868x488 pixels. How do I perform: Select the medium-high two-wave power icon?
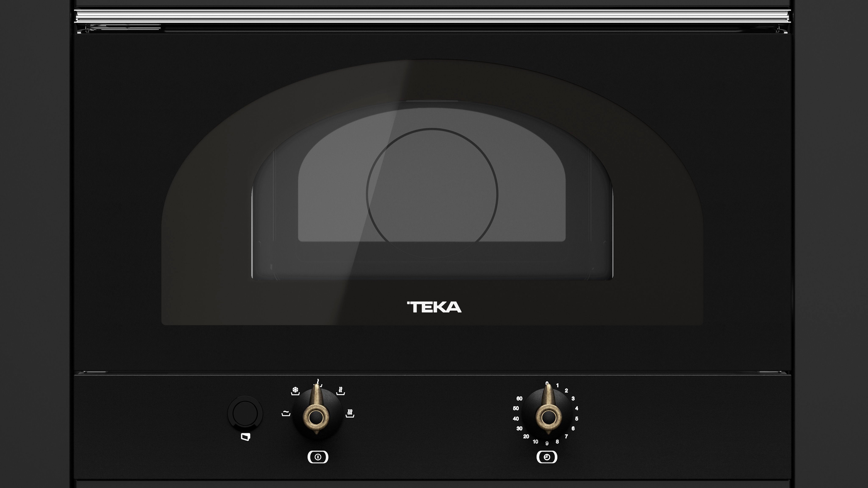pos(340,391)
